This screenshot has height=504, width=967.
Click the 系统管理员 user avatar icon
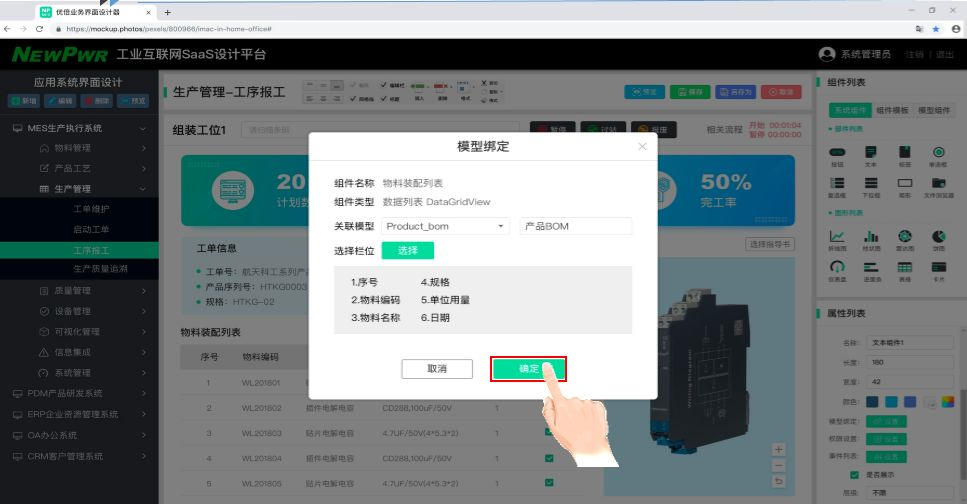826,54
